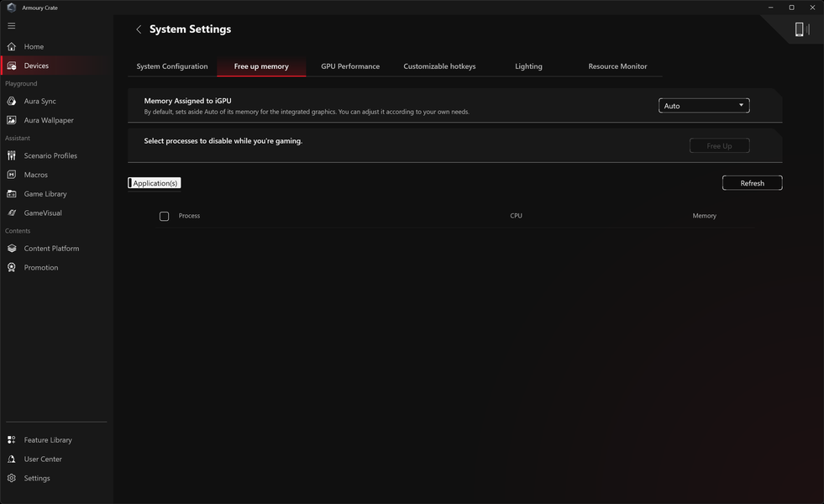Click the Home icon in sidebar
The width and height of the screenshot is (824, 504).
11,47
